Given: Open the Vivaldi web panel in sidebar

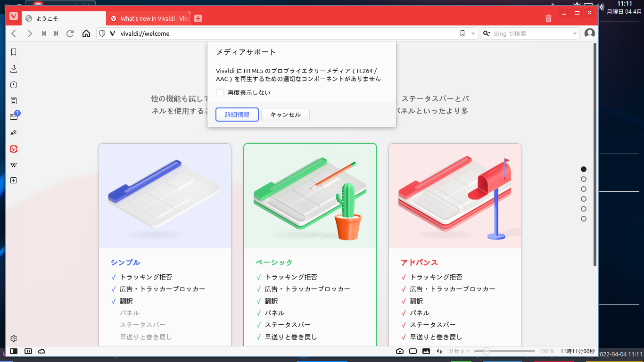Looking at the screenshot, I should point(14,149).
